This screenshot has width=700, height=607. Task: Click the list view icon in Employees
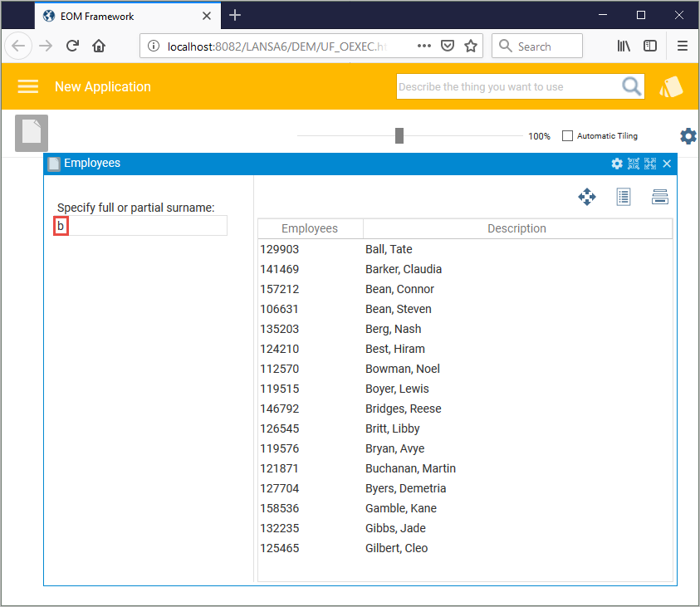coord(624,197)
